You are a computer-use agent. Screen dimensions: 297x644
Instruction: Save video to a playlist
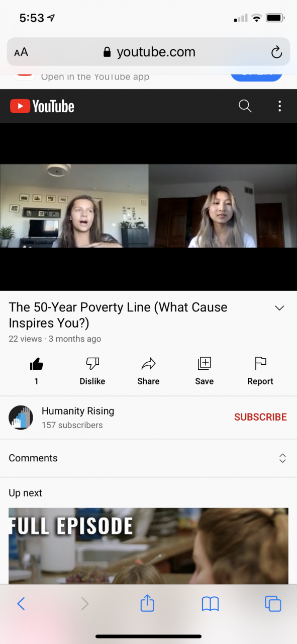coord(204,371)
